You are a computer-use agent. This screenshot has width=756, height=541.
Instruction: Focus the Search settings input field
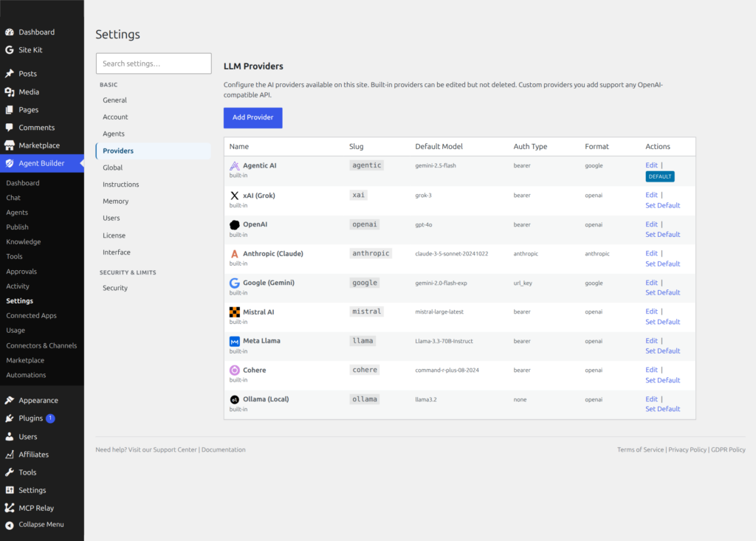154,63
